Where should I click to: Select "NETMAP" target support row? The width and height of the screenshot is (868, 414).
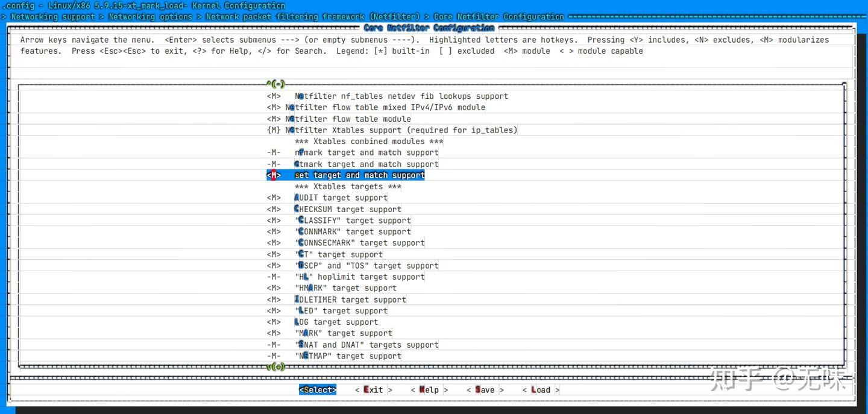[348, 356]
